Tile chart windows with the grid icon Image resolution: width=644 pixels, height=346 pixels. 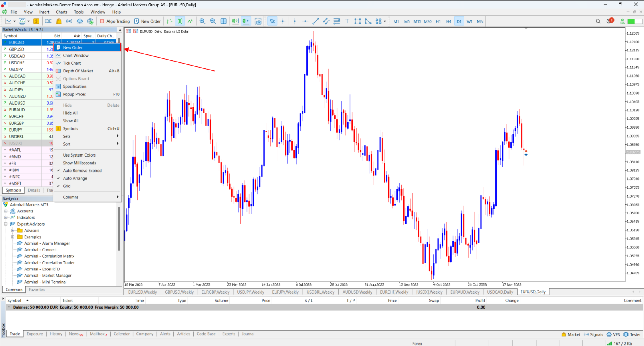[x=223, y=21]
